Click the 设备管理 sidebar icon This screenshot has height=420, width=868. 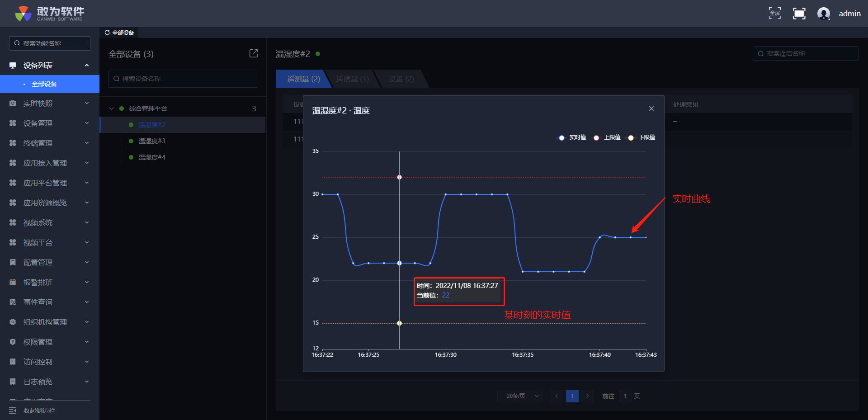pyautogui.click(x=13, y=123)
